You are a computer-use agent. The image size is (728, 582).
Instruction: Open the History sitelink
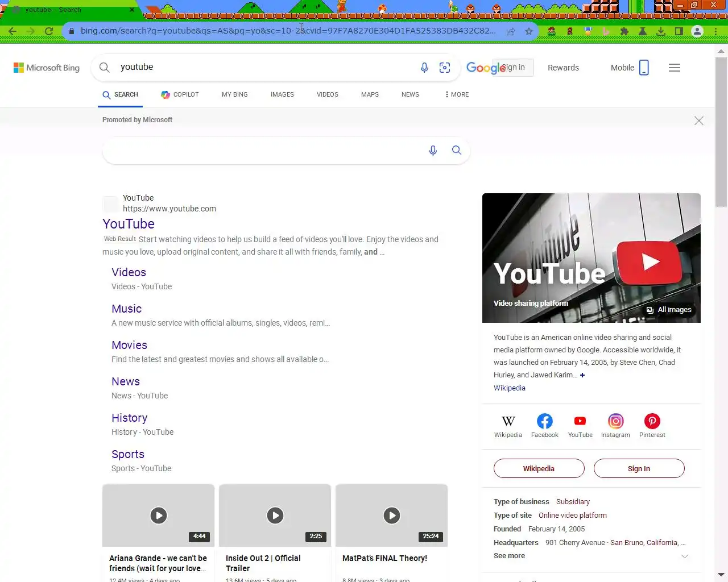129,418
